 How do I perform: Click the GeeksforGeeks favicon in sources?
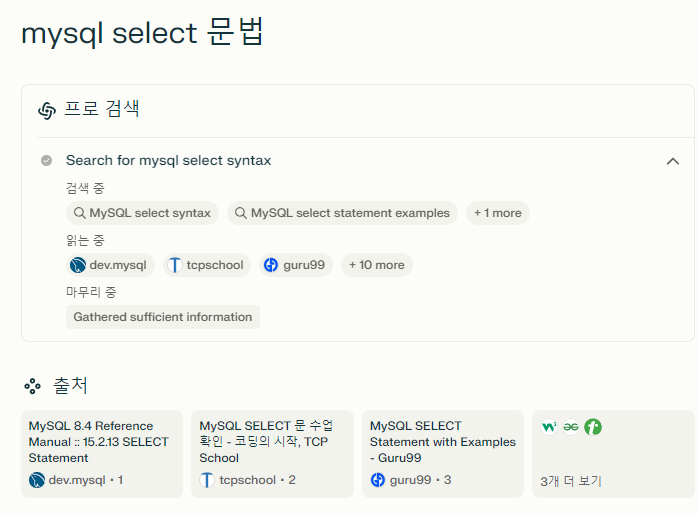click(x=571, y=427)
